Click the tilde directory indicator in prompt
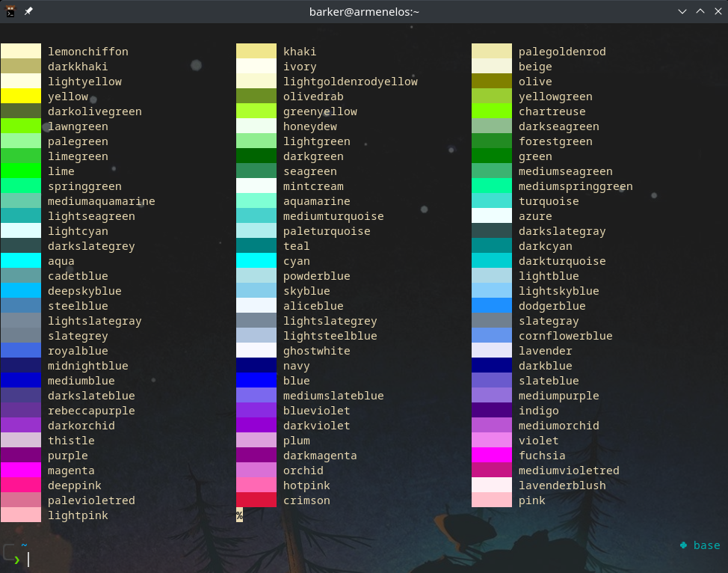 24,545
